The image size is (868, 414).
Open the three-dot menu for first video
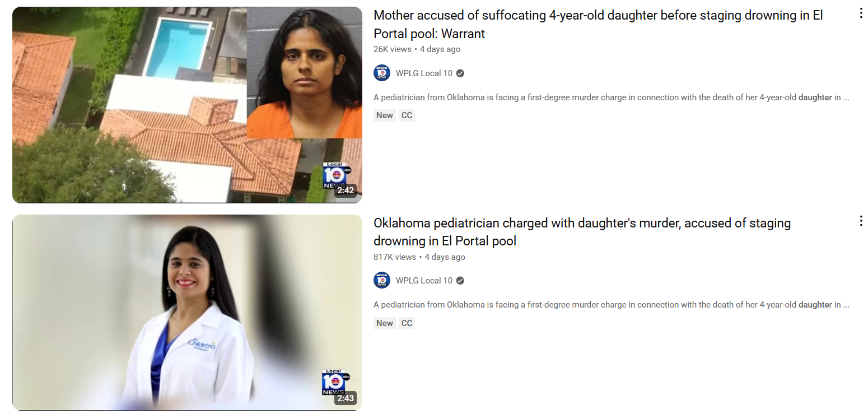click(861, 13)
